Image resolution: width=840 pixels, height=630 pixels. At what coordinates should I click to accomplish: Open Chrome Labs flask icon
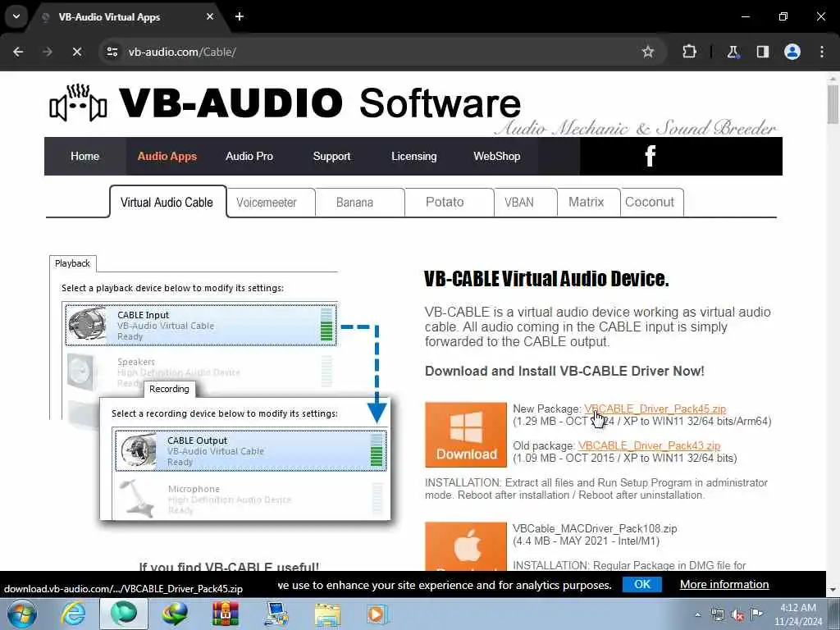pyautogui.click(x=733, y=52)
